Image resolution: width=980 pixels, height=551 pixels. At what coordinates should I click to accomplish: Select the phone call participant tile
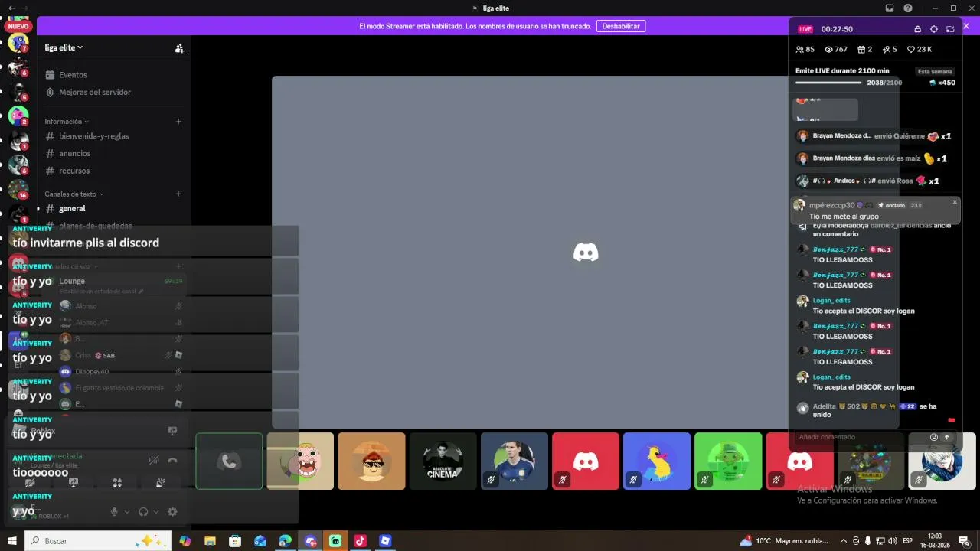coord(229,461)
